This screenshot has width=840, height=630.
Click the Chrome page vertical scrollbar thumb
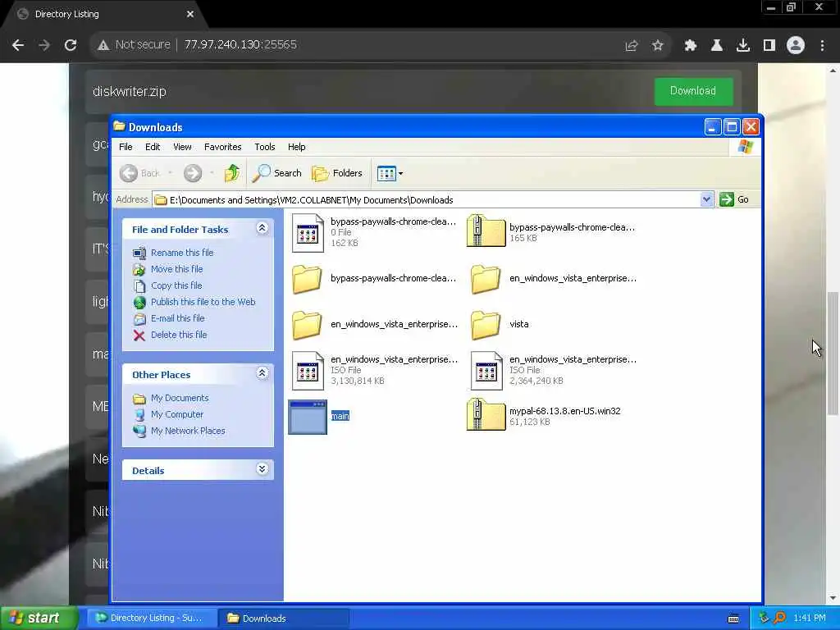coord(833,354)
